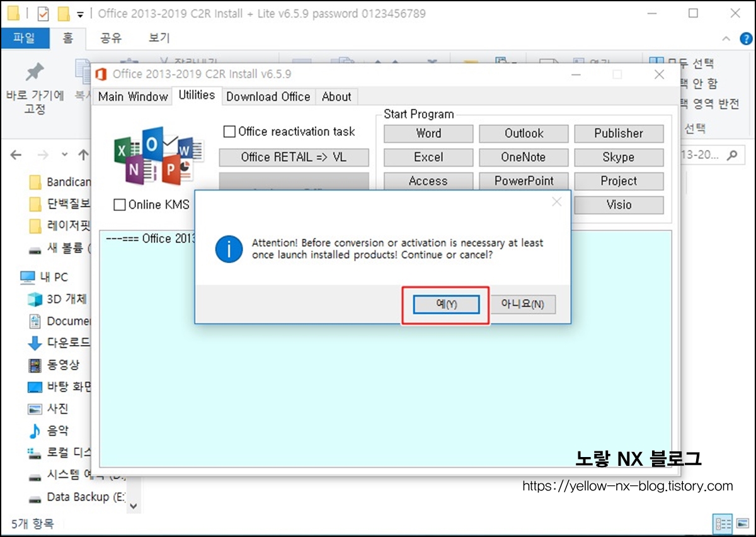Open the 공유 ribbon tab in Explorer

(x=110, y=38)
